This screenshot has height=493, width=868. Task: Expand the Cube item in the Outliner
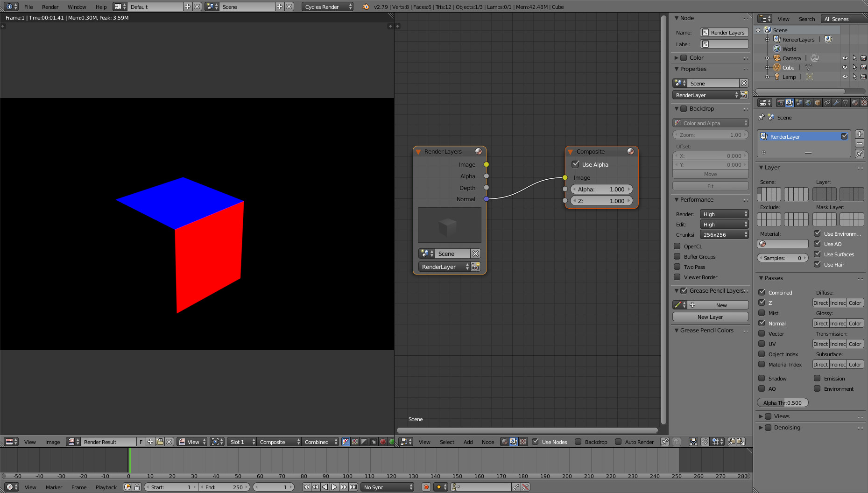pos(768,67)
